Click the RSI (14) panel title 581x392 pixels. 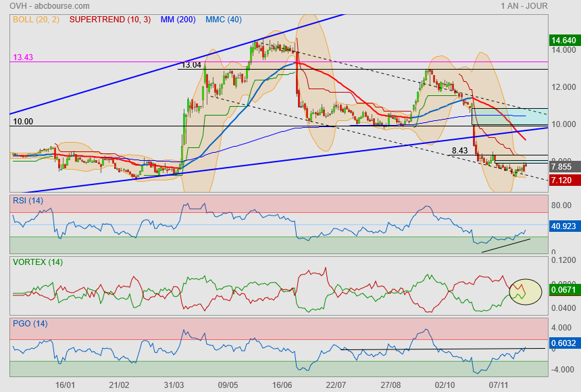tap(28, 200)
